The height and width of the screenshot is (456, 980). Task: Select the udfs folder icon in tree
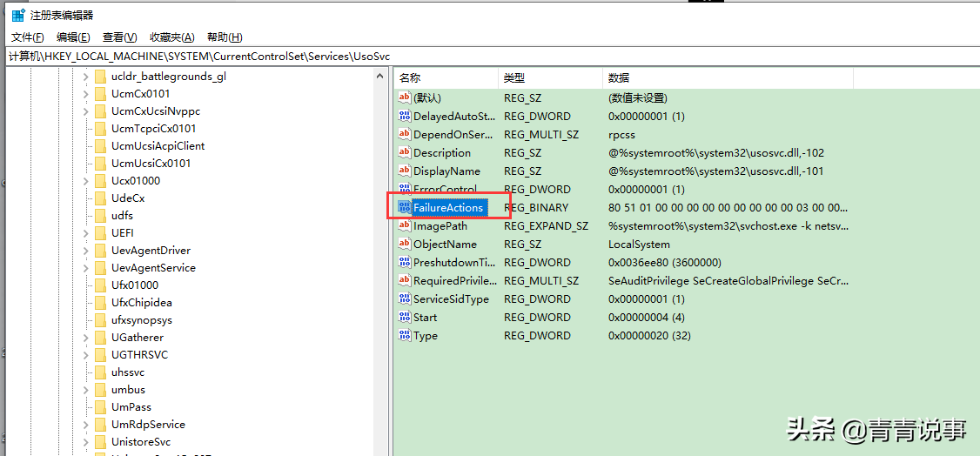[x=100, y=216]
